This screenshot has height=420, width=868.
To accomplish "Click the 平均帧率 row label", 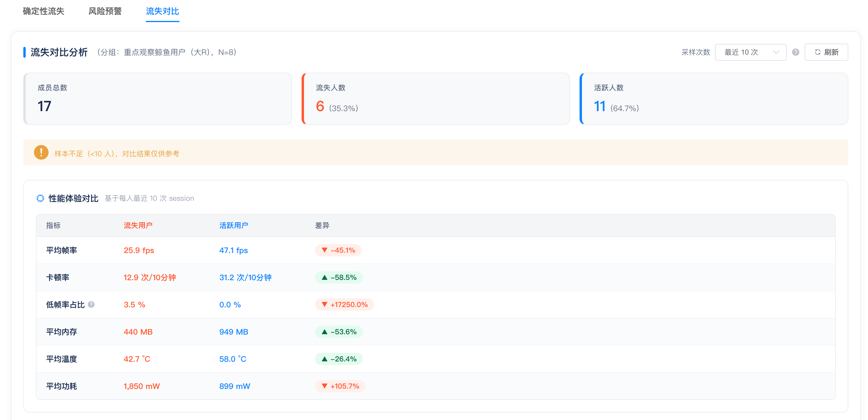I will click(62, 250).
